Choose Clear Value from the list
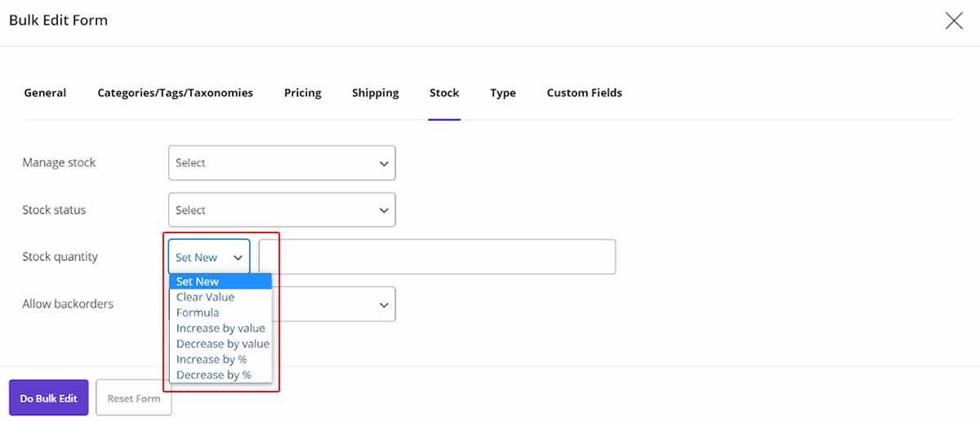This screenshot has width=980, height=421. tap(205, 297)
